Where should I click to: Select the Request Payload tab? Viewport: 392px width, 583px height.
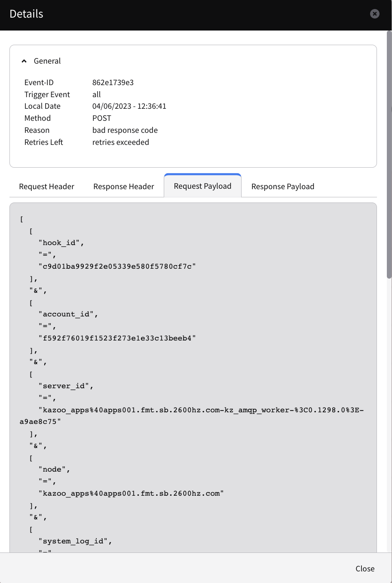(x=202, y=186)
